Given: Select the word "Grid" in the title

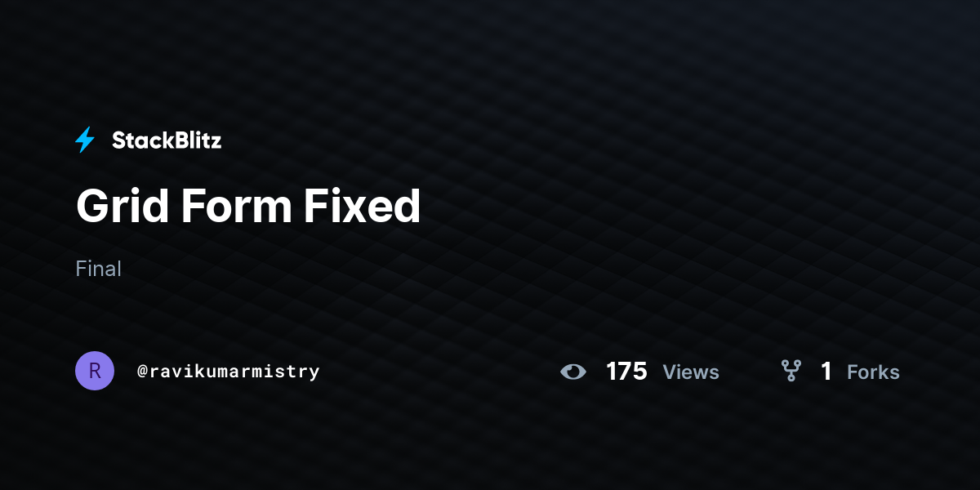Looking at the screenshot, I should (122, 207).
